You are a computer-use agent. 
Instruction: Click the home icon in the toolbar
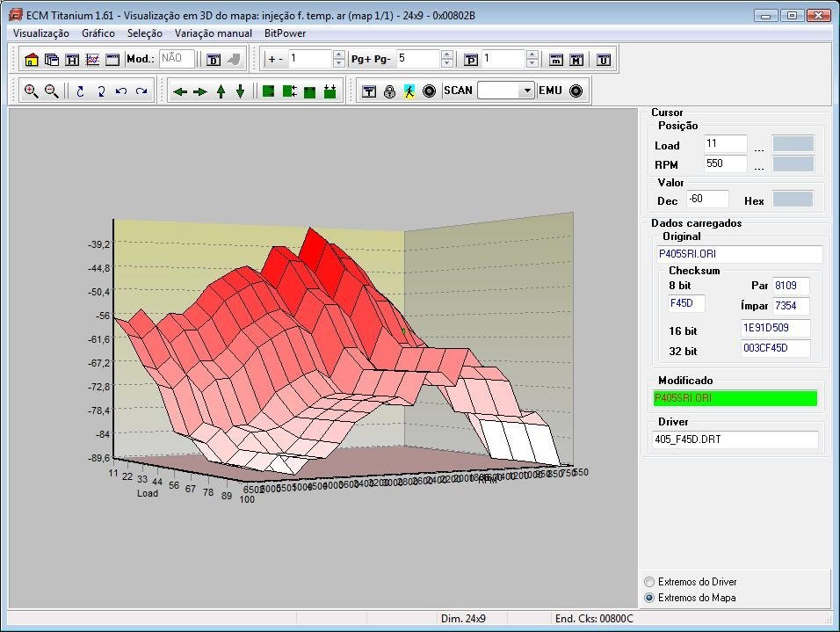point(32,60)
